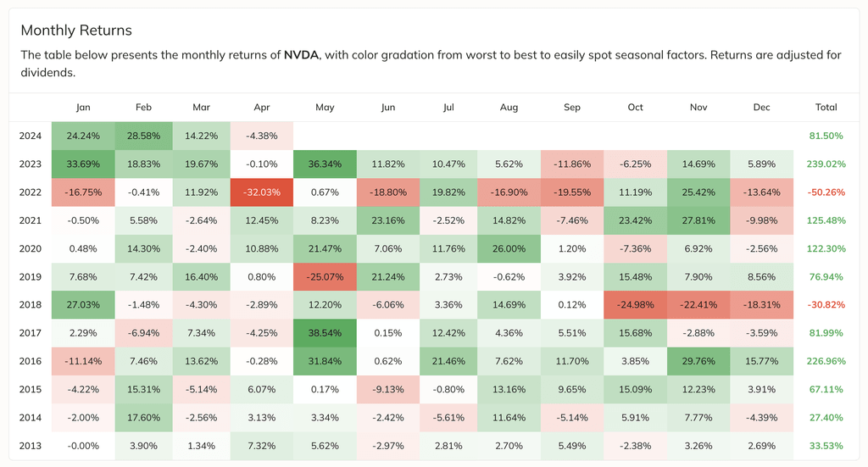Select the 2024 row label

tap(29, 136)
